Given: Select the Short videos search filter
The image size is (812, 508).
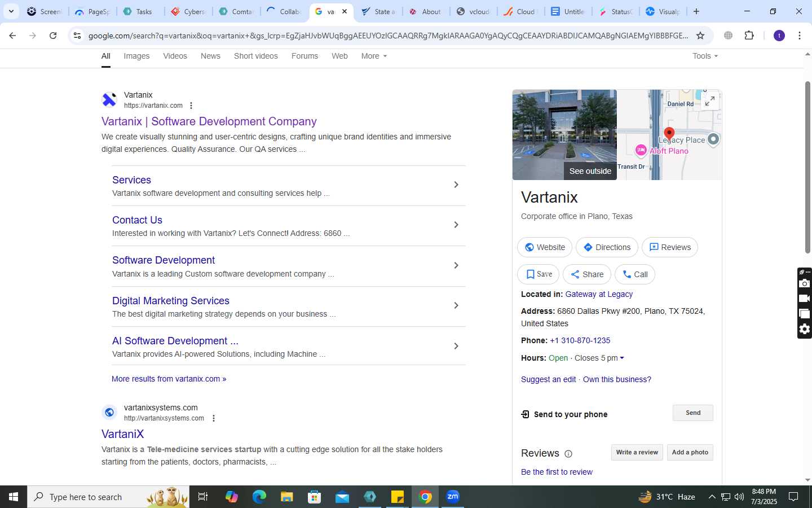Looking at the screenshot, I should coord(256,56).
